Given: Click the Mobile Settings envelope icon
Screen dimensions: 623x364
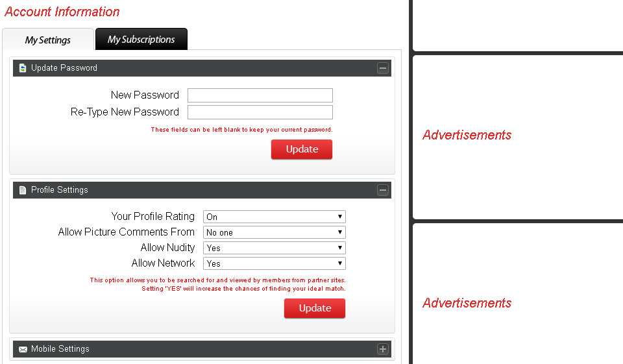Looking at the screenshot, I should pos(23,349).
